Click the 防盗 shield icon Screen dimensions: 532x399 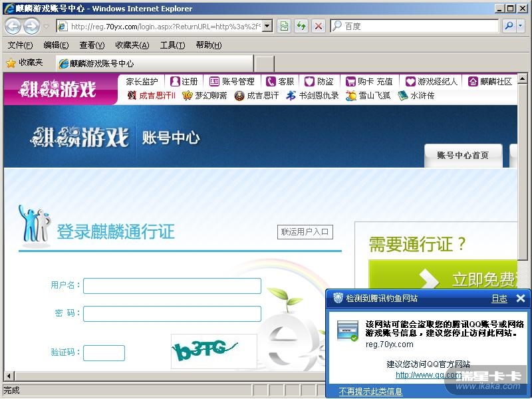click(x=309, y=81)
